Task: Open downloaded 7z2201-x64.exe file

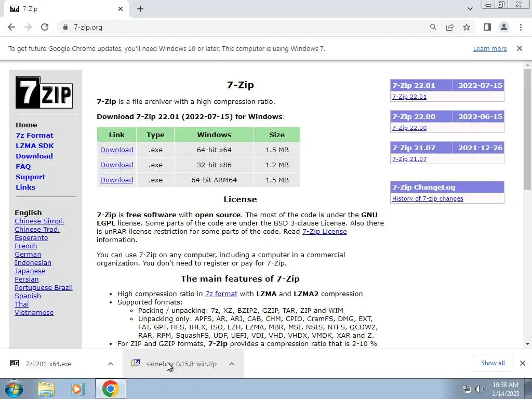Action: click(x=48, y=364)
